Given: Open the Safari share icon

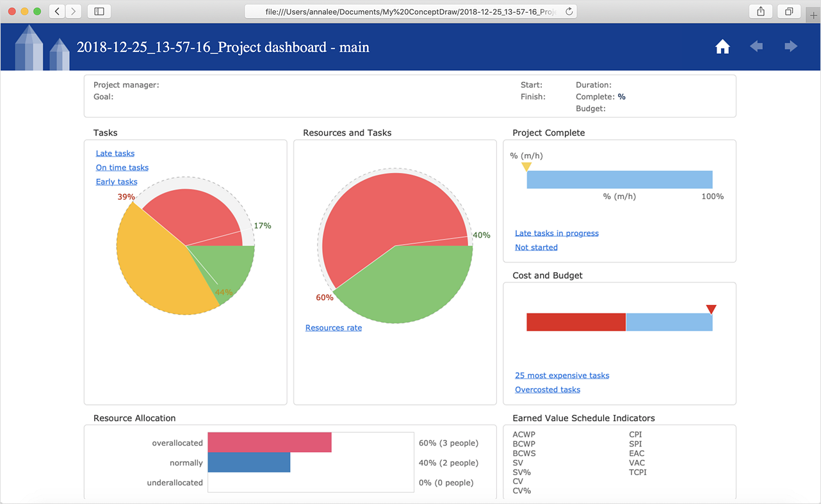Looking at the screenshot, I should click(761, 12).
